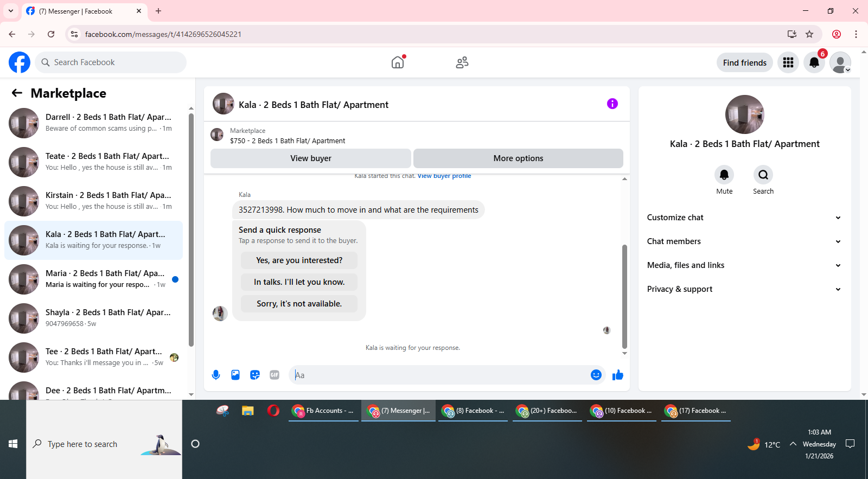Open the Facebook logo home link
This screenshot has height=479, width=868.
[x=20, y=62]
